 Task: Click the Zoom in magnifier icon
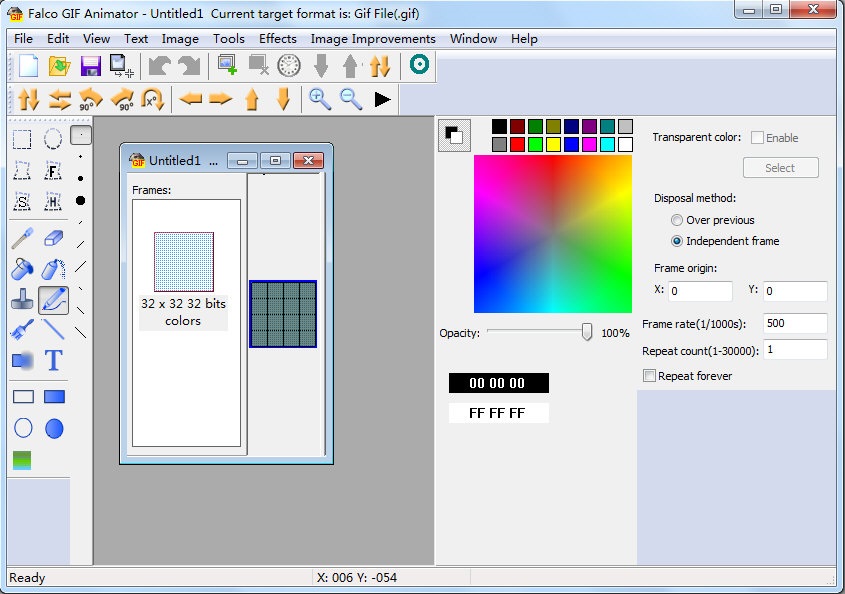coord(320,98)
